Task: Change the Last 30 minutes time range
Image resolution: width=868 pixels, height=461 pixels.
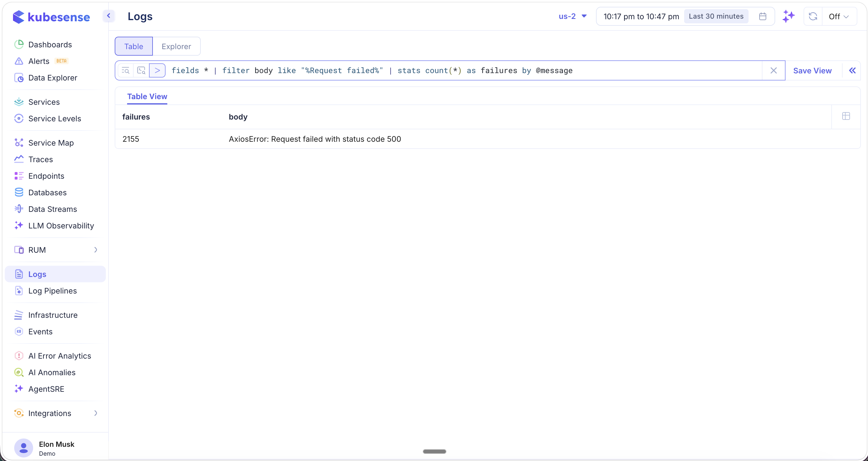Action: pos(716,16)
